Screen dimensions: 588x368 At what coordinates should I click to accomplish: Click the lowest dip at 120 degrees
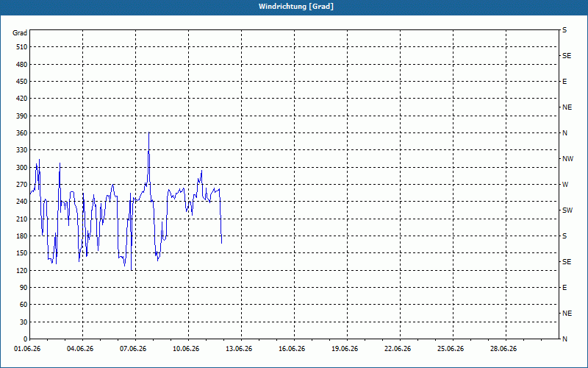[132, 269]
